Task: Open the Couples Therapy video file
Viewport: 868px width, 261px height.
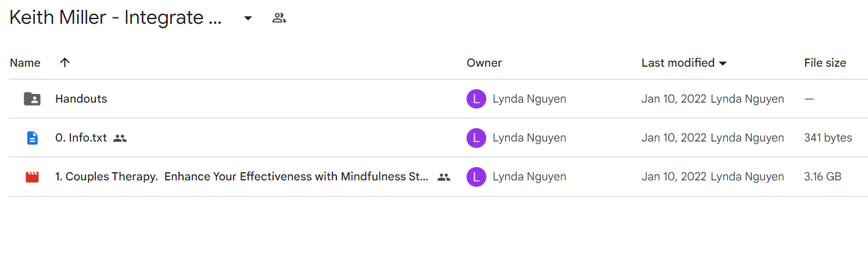Action: (x=242, y=177)
